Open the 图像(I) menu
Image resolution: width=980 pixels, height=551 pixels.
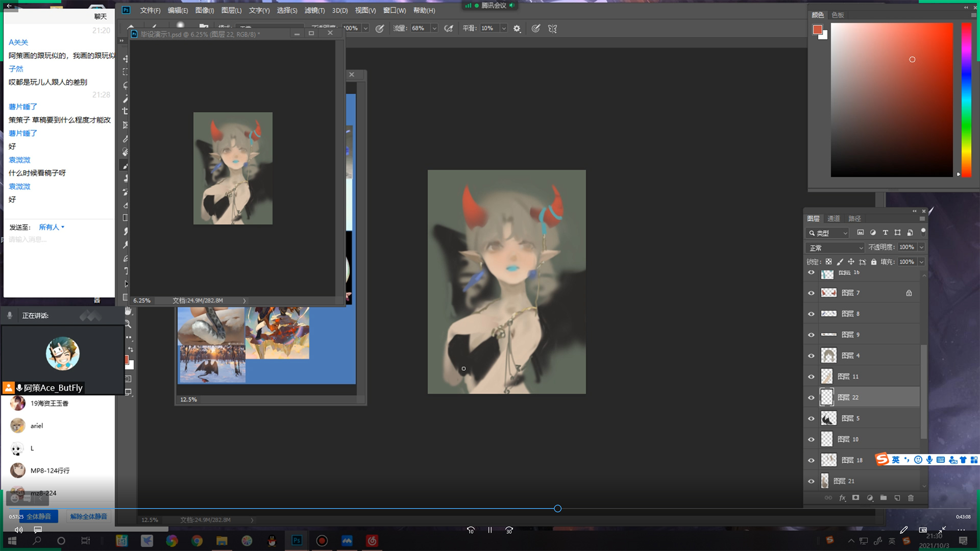coord(205,10)
